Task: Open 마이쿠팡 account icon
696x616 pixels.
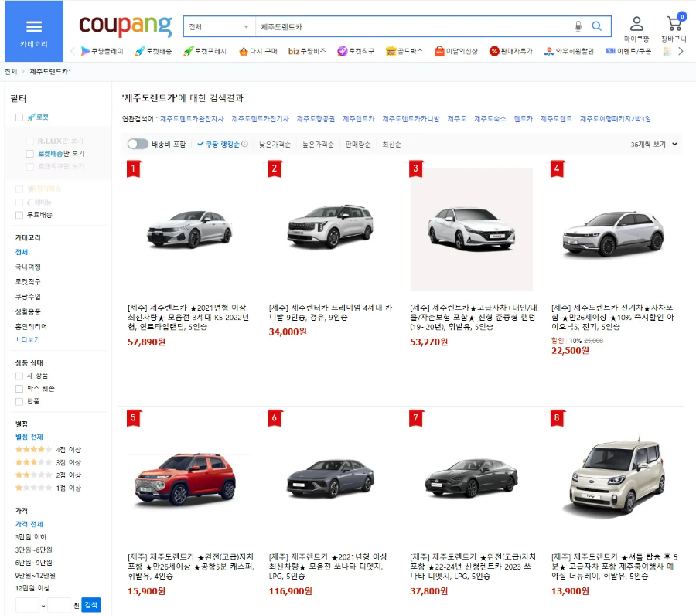Action: tap(636, 29)
